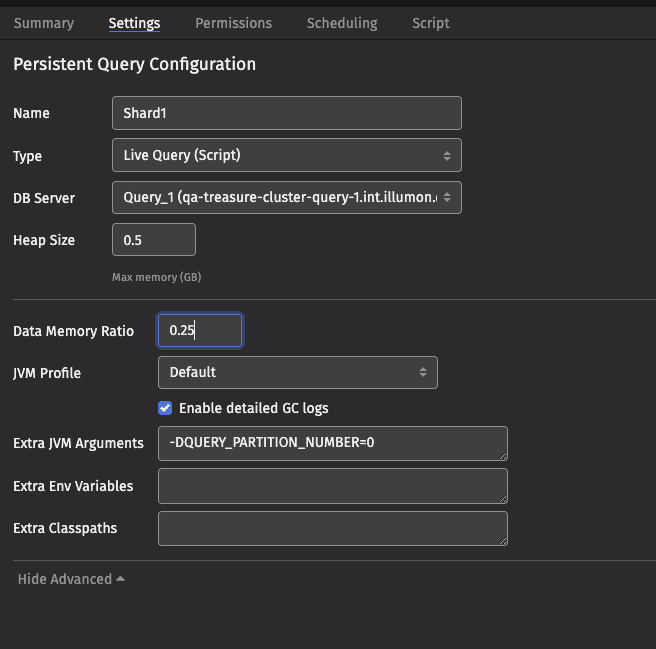Open the Scheduling tab

342,23
